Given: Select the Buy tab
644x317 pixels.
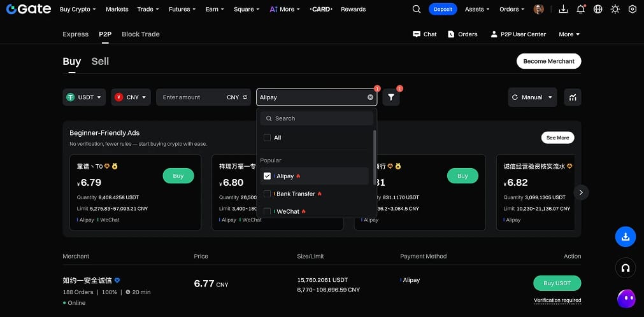Looking at the screenshot, I should (x=72, y=61).
